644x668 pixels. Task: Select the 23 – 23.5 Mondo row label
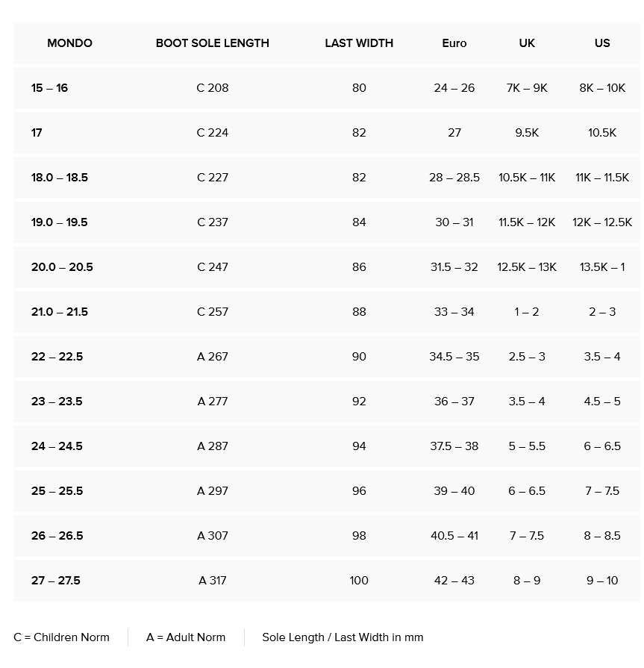point(57,402)
